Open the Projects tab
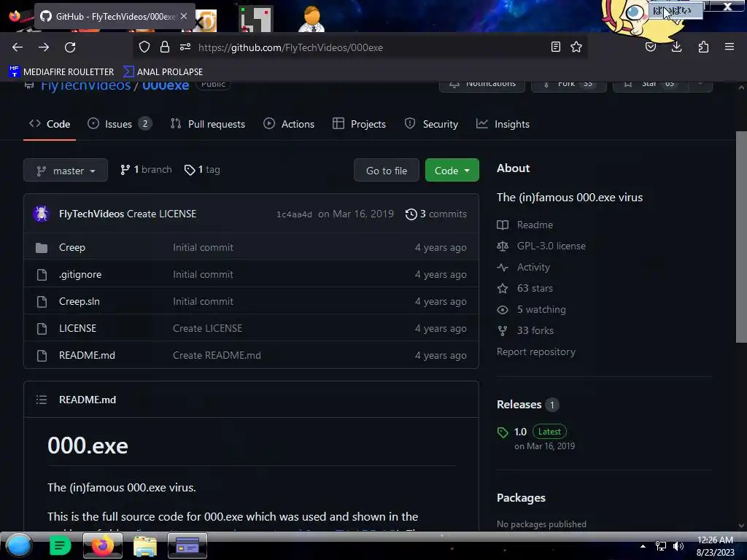 point(359,124)
